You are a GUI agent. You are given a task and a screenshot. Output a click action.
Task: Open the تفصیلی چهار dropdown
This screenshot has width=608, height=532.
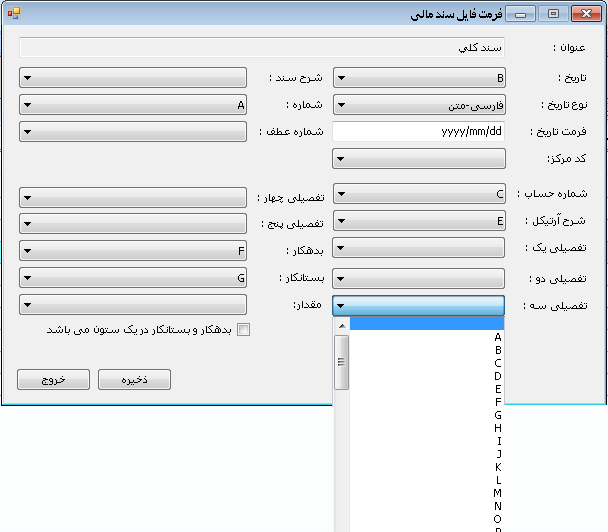click(x=133, y=198)
